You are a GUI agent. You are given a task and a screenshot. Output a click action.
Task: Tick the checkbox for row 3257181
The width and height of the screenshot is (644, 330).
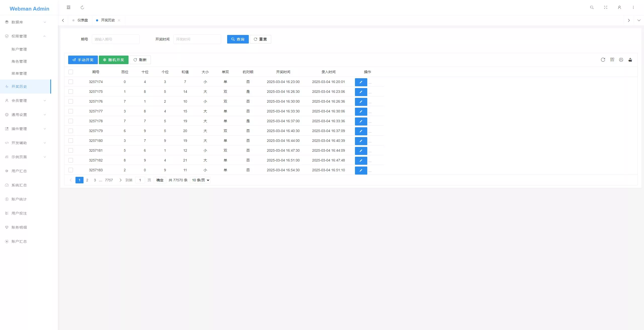point(71,150)
